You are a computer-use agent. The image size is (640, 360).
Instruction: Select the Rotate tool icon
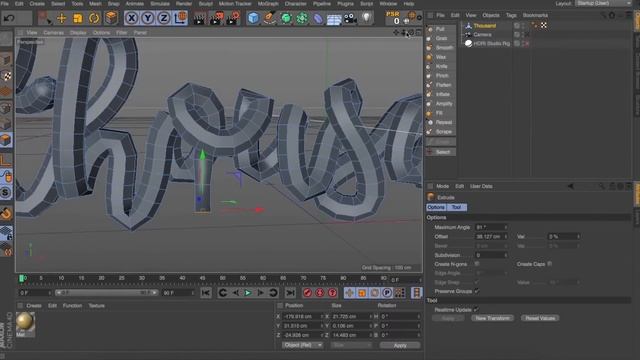pos(94,18)
